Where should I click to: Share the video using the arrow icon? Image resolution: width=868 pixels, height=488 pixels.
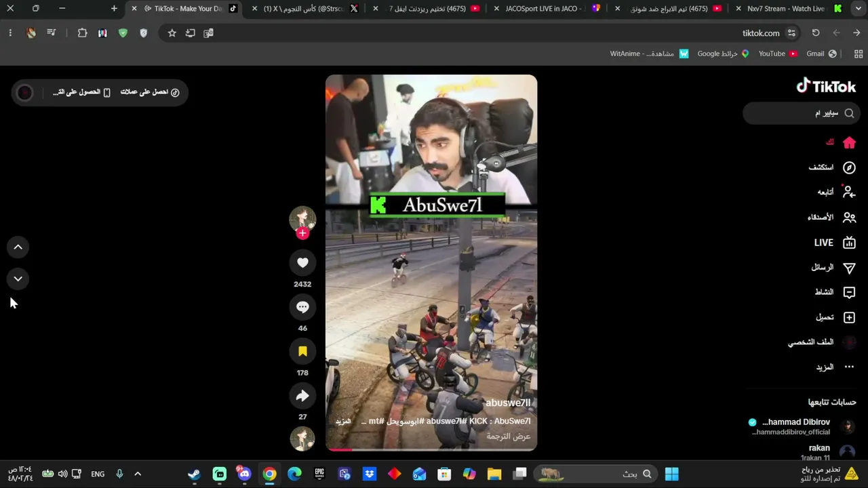click(x=302, y=396)
